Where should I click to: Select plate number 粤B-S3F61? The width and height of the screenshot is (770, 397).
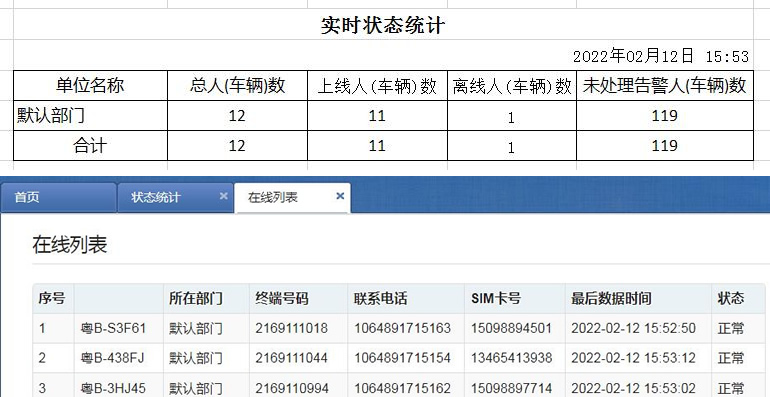[x=113, y=328]
